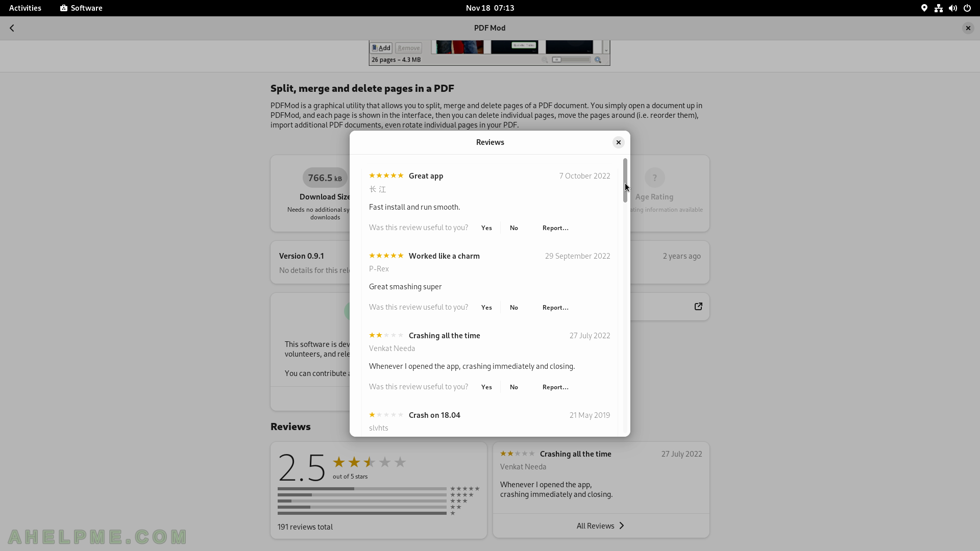This screenshot has width=980, height=551.
Task: Report the 'Worked like a charm' review
Action: (x=555, y=308)
